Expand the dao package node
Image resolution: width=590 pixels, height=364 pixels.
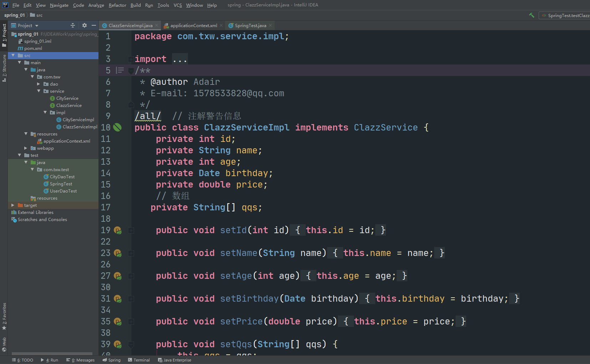[x=39, y=84]
